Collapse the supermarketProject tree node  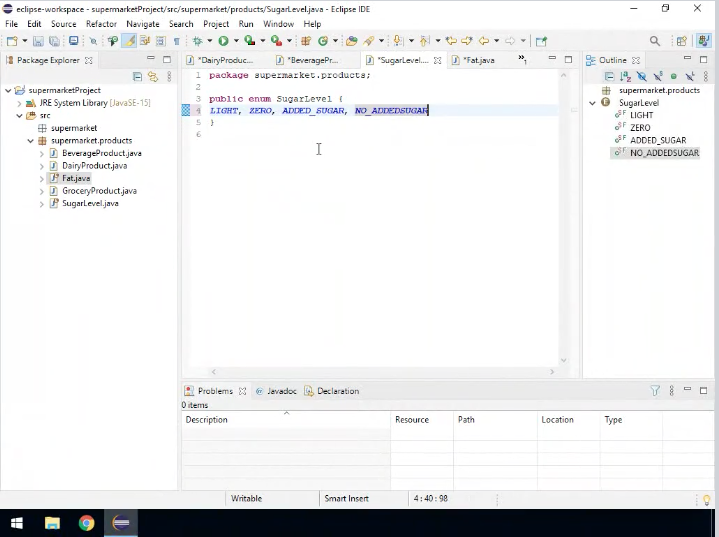(x=8, y=90)
